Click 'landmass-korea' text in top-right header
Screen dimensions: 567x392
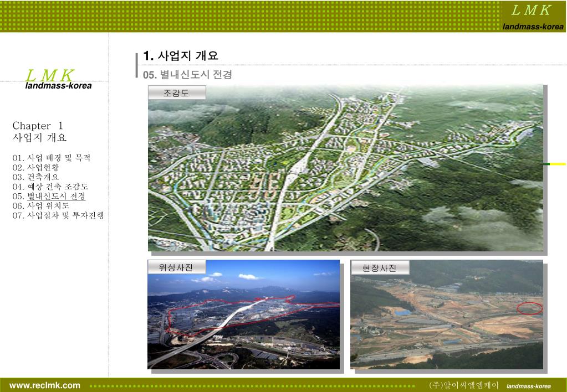(533, 27)
